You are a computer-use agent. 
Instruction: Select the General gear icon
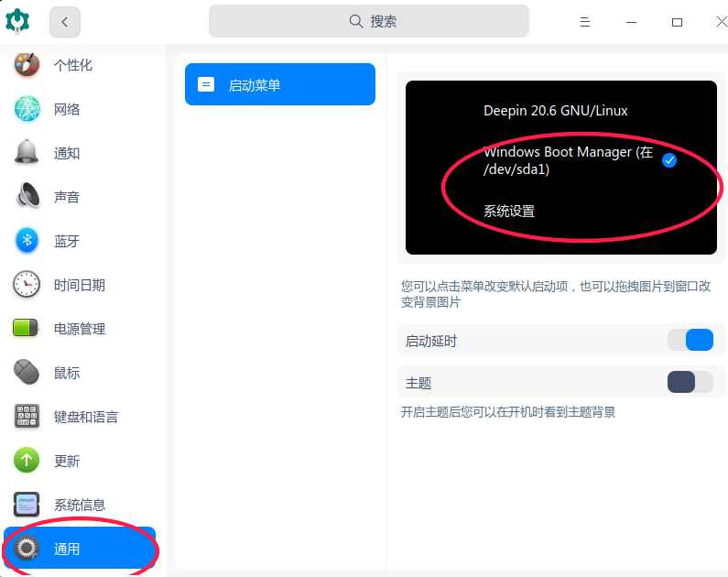click(x=27, y=549)
